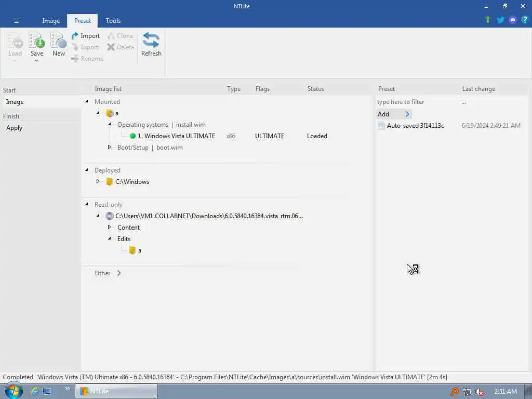This screenshot has width=532, height=399.
Task: Click the ellipsis next to filter box
Action: (463, 102)
